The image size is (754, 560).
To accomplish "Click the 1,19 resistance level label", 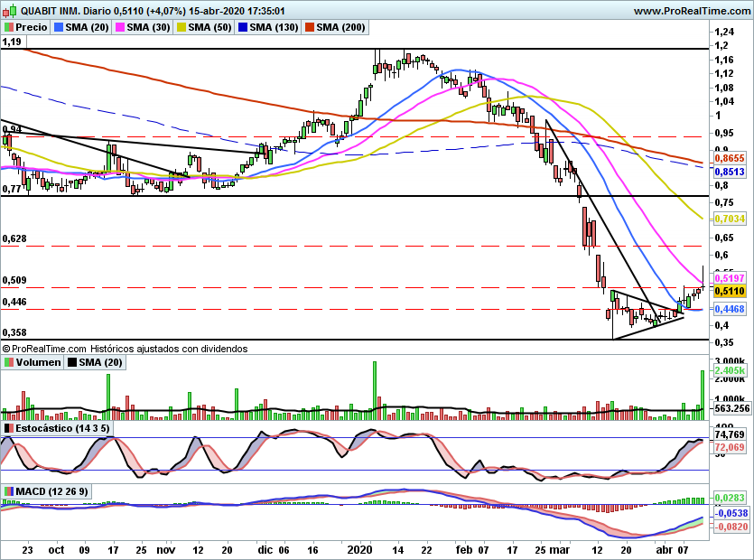I will 12,42.
